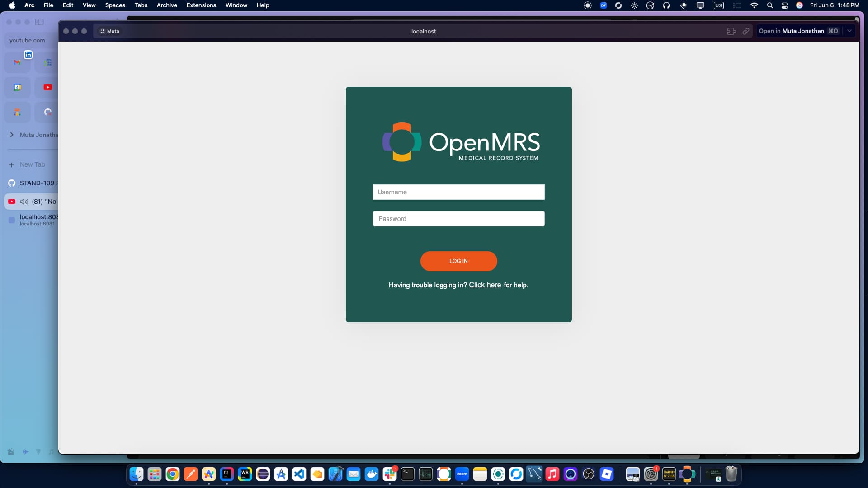Screen dimensions: 868x488
Task: Click the Wi-Fi status icon
Action: point(754,5)
